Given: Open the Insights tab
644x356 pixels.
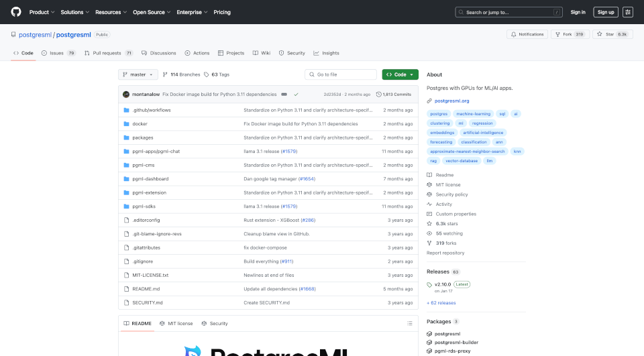Looking at the screenshot, I should [x=327, y=53].
